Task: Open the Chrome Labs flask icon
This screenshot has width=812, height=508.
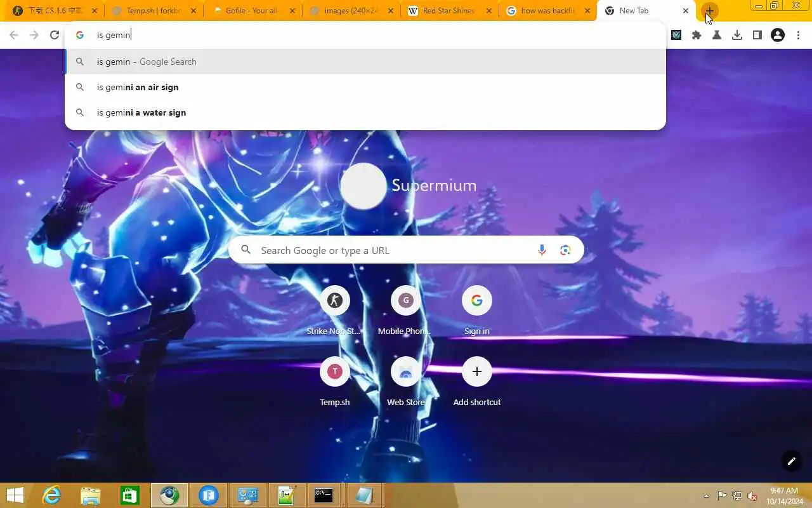Action: (x=717, y=35)
